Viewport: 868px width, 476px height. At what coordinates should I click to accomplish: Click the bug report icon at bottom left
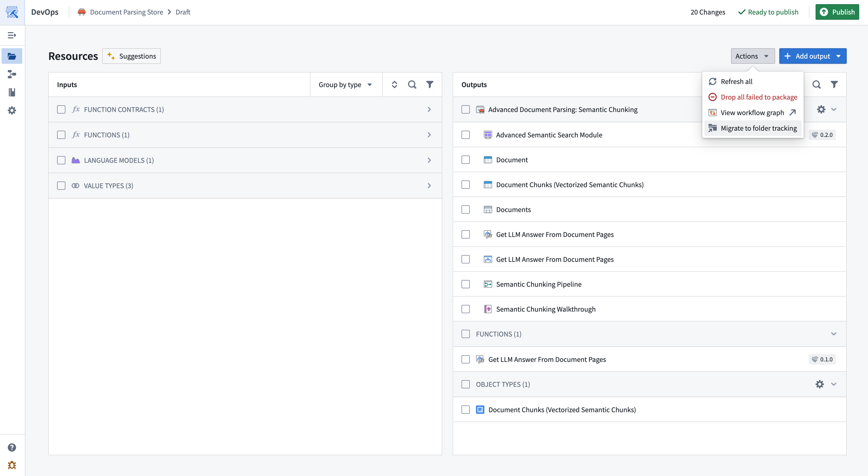pos(12,465)
